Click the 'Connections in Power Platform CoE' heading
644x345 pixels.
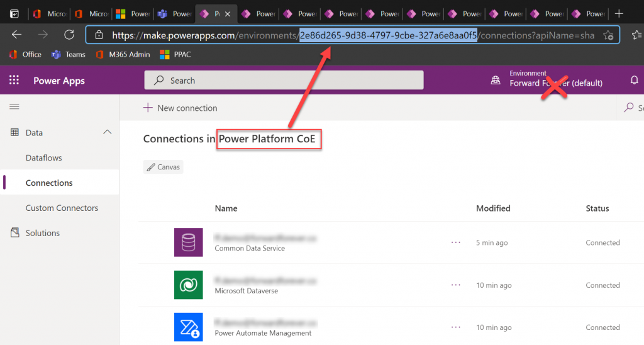pyautogui.click(x=229, y=139)
